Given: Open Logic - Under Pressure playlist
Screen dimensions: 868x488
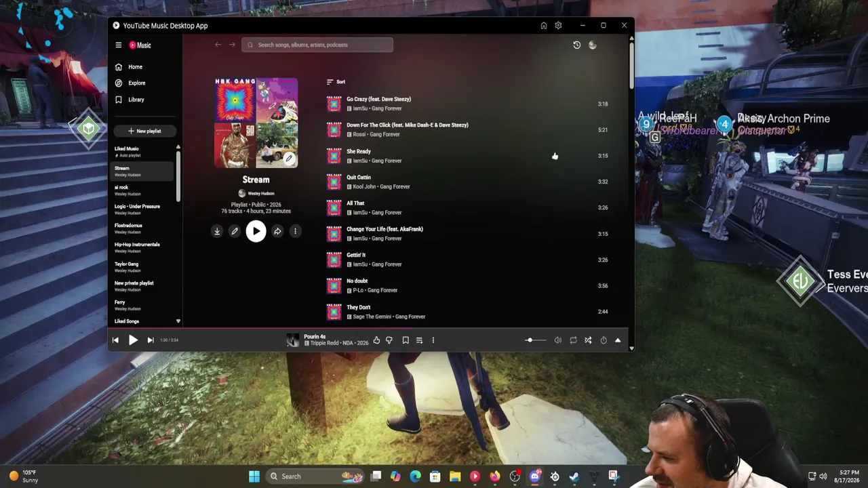Looking at the screenshot, I should [x=143, y=209].
